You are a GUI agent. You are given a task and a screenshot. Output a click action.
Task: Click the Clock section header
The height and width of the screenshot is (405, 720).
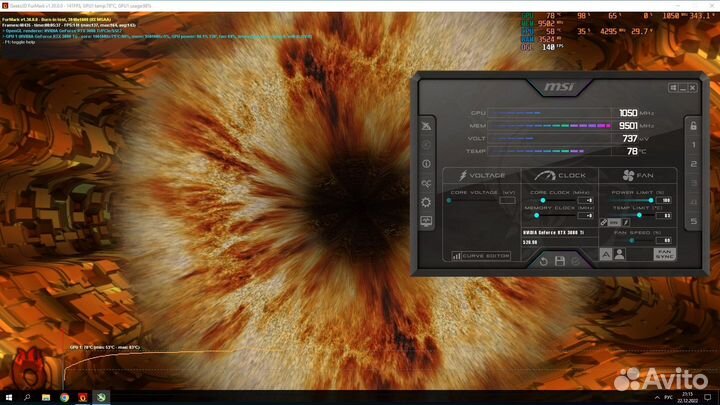pyautogui.click(x=560, y=175)
